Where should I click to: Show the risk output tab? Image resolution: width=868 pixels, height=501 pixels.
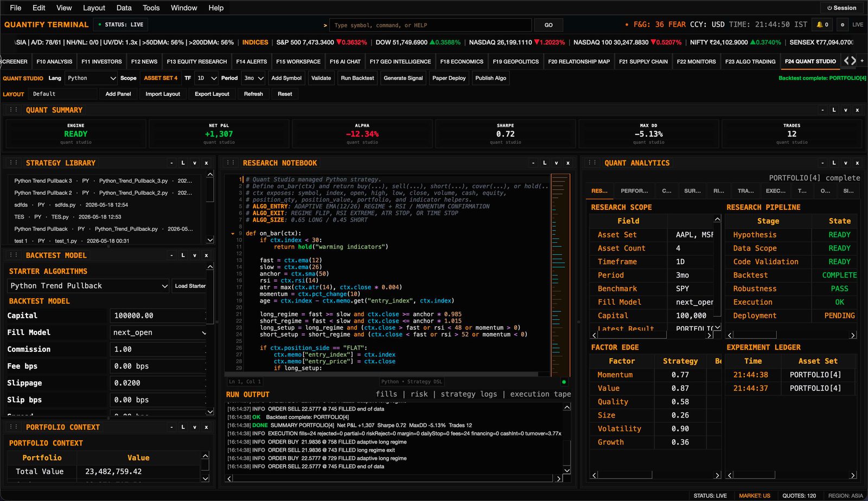[x=419, y=394]
